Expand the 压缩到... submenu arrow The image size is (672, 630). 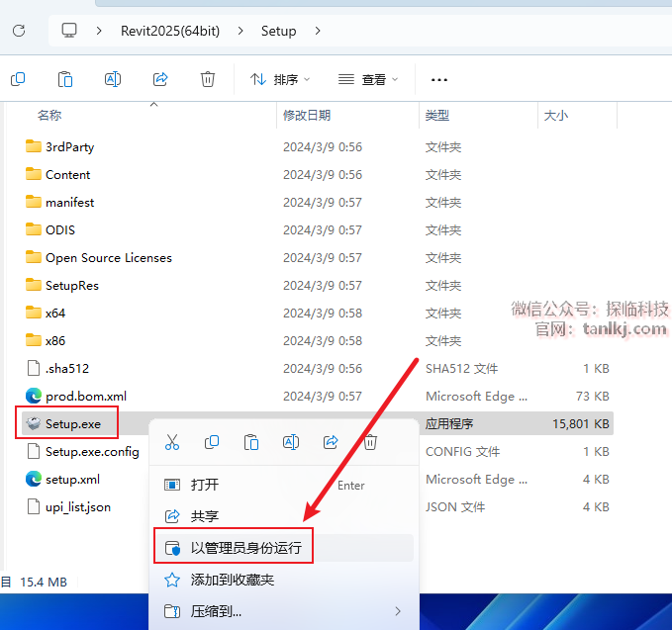point(398,611)
